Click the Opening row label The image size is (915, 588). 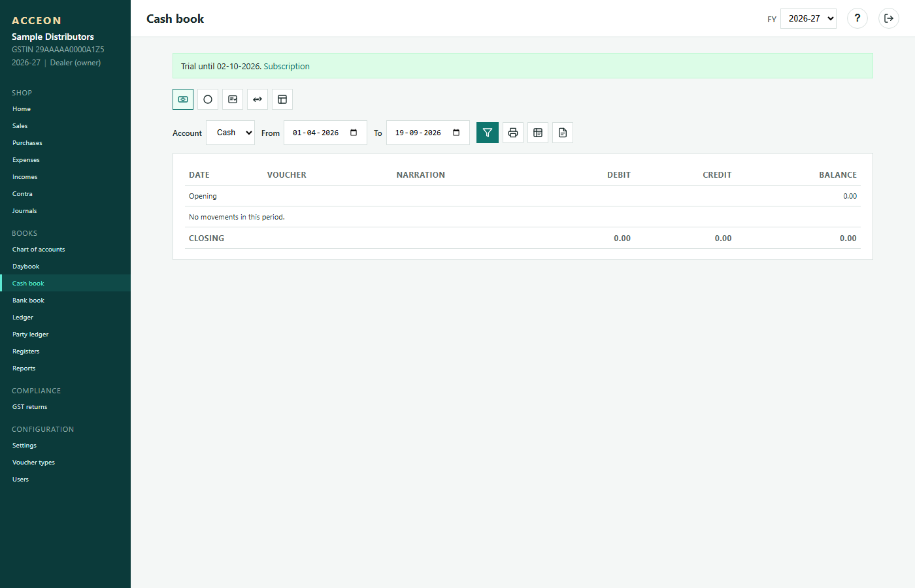click(x=203, y=196)
